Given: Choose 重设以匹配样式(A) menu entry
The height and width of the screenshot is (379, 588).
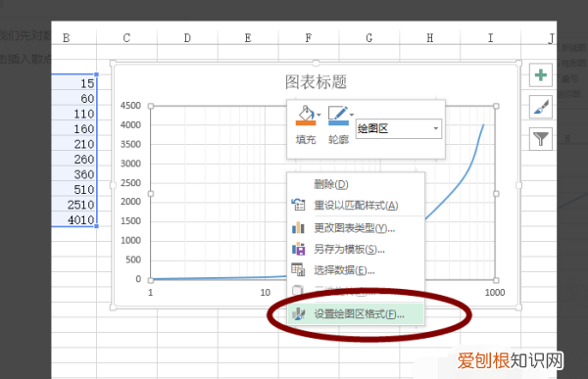Looking at the screenshot, I should tap(356, 206).
